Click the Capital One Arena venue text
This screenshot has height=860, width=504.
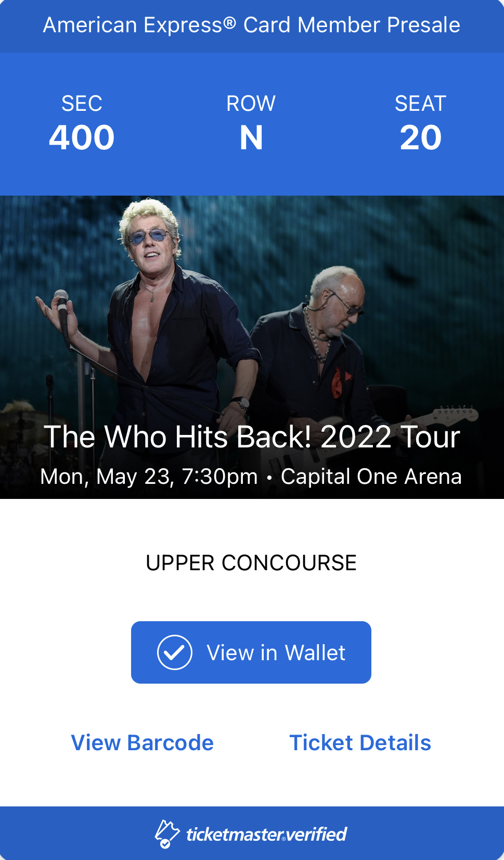371,477
